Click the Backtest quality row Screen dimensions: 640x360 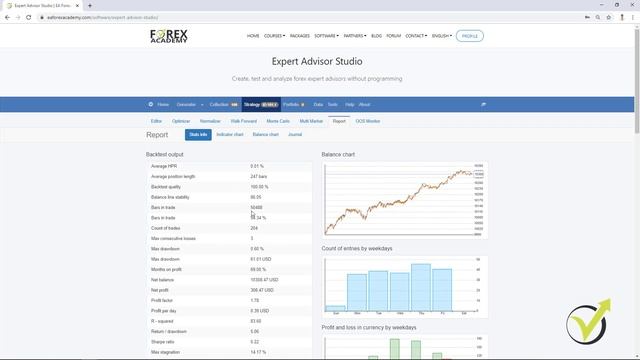tap(229, 187)
